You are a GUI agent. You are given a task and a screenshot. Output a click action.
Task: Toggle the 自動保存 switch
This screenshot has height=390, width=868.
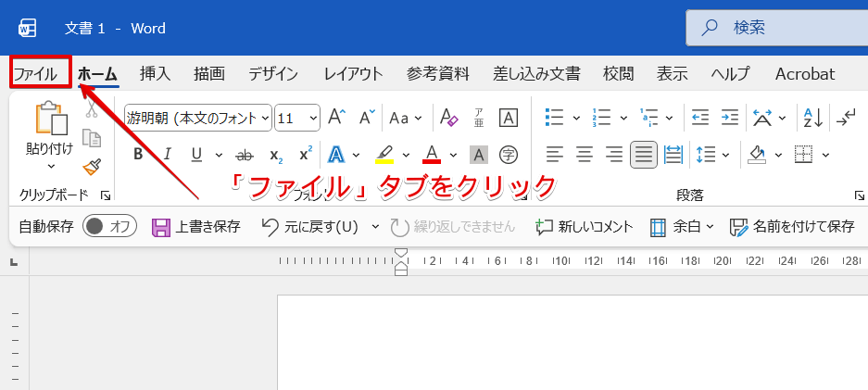click(x=109, y=226)
